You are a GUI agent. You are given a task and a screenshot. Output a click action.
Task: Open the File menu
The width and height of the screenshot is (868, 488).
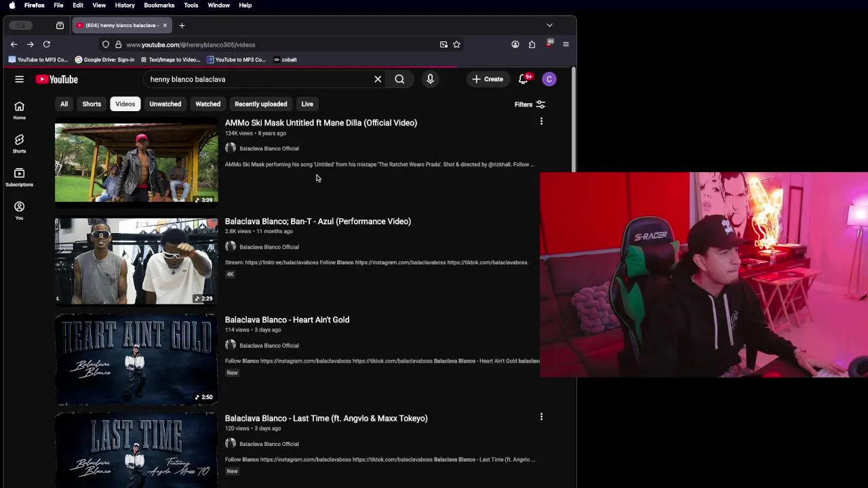coord(58,5)
